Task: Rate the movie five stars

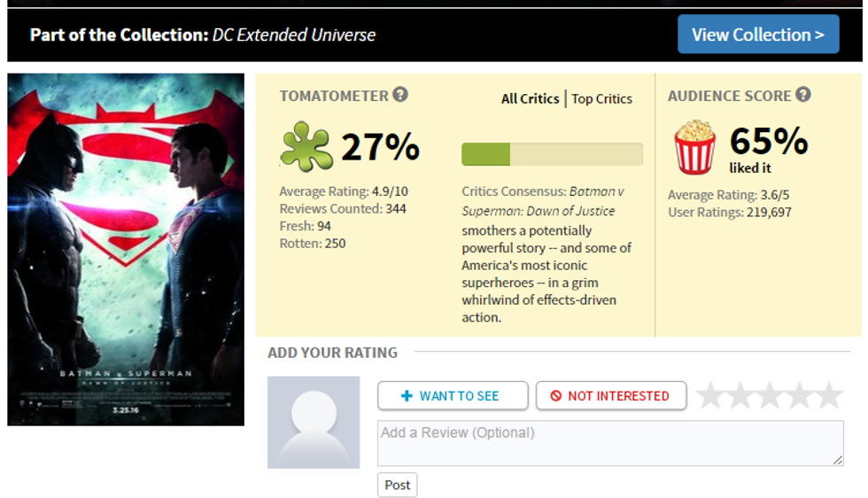Action: tap(829, 396)
